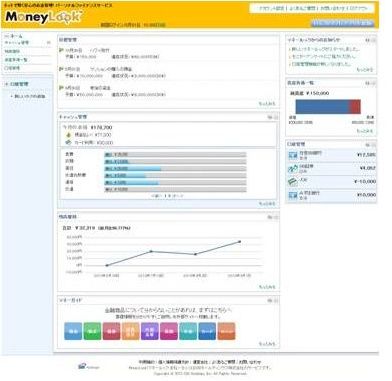The image size is (392, 381).
Task: Select the orange last money guide tile
Action: pyautogui.click(x=227, y=331)
